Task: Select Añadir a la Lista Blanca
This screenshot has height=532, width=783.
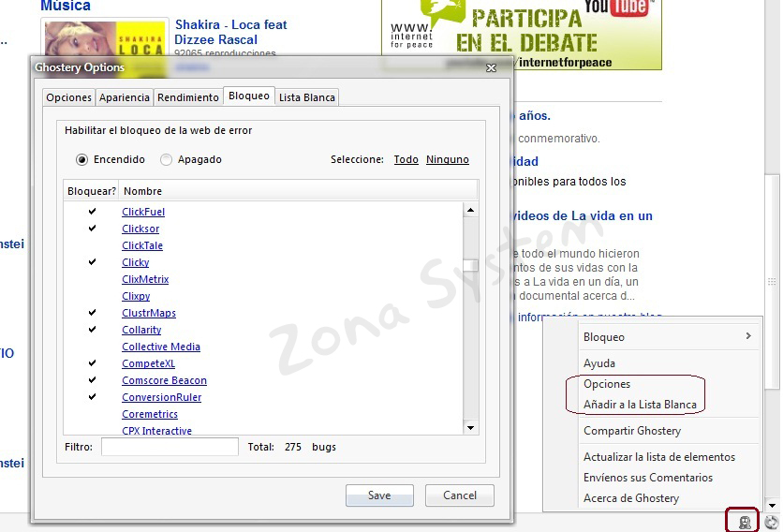Action: [640, 405]
